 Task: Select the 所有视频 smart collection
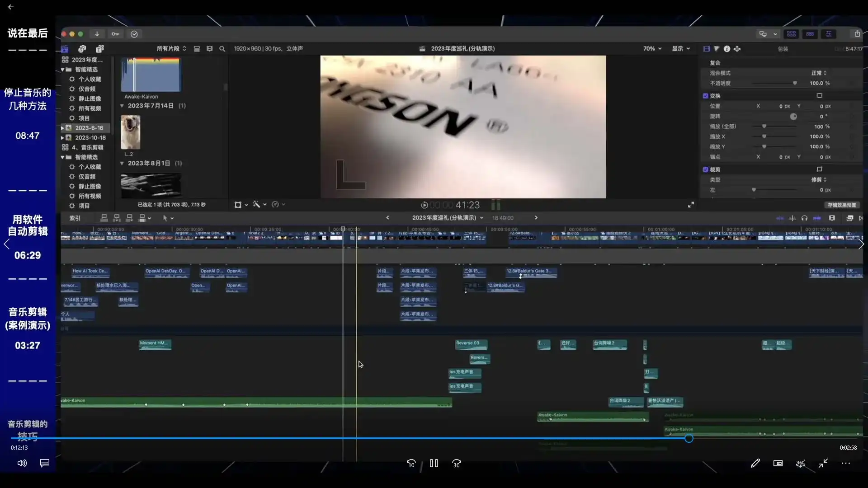tap(90, 108)
